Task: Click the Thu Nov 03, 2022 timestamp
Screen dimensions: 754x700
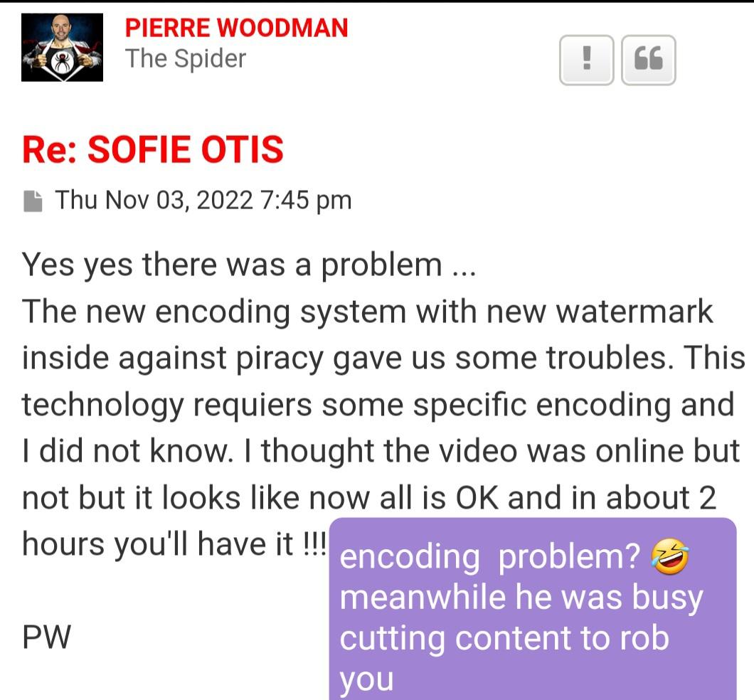Action: click(x=203, y=200)
